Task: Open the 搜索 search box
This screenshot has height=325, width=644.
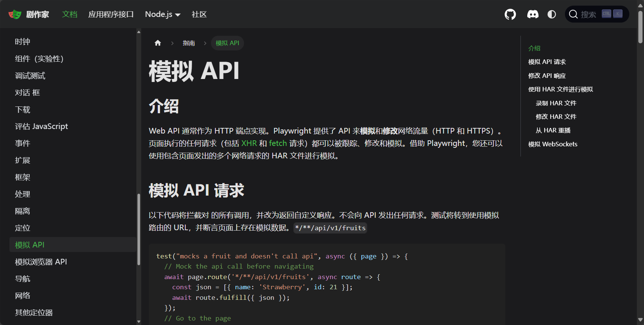Action: pos(597,14)
